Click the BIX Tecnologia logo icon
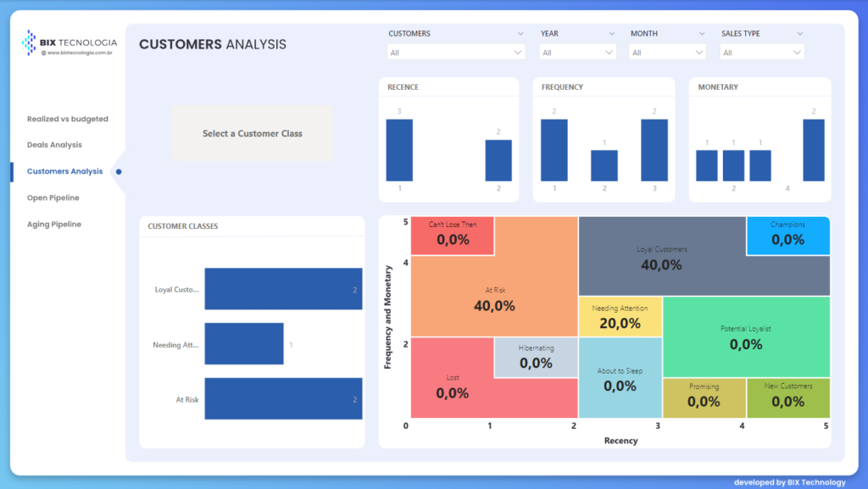 29,42
